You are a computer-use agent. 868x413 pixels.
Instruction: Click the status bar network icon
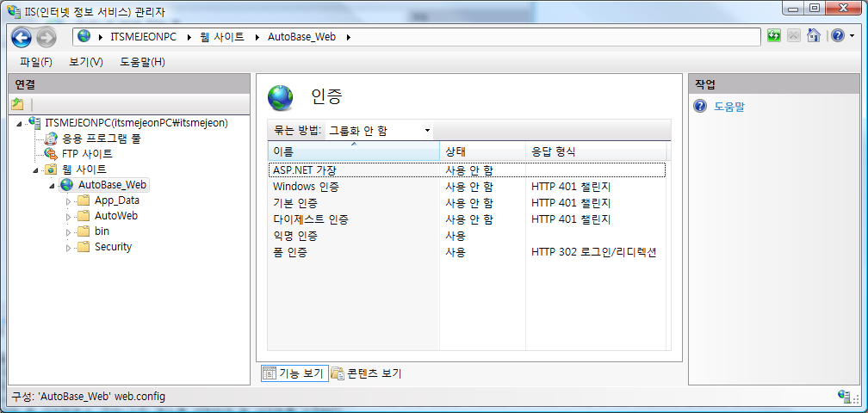pos(846,396)
